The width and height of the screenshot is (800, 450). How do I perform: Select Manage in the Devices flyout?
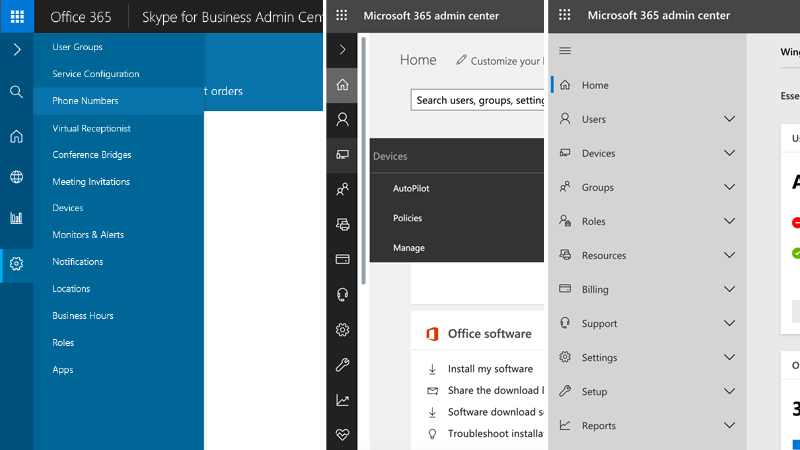pos(409,247)
